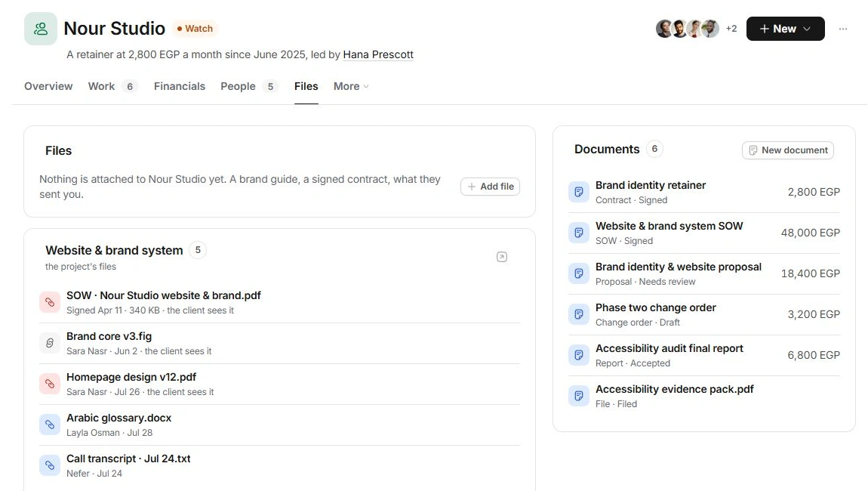Click the Proposal · Needs review status

[645, 282]
